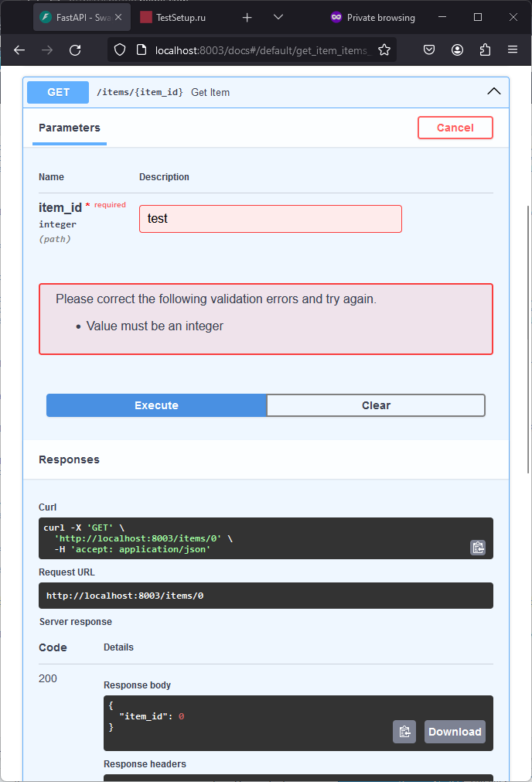Click the curl -X 'GET' command line
The width and height of the screenshot is (532, 782).
[x=84, y=528]
